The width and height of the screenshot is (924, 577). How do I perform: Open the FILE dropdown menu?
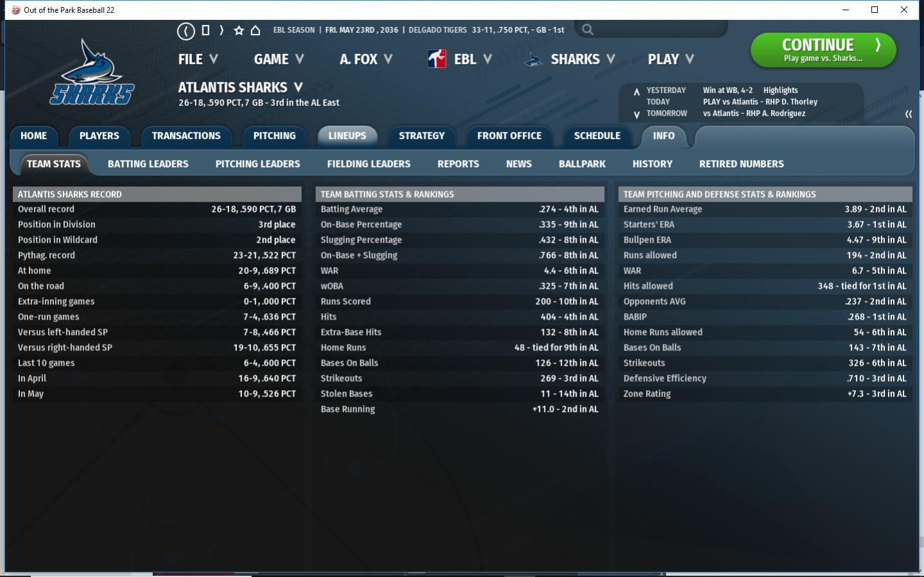(198, 59)
